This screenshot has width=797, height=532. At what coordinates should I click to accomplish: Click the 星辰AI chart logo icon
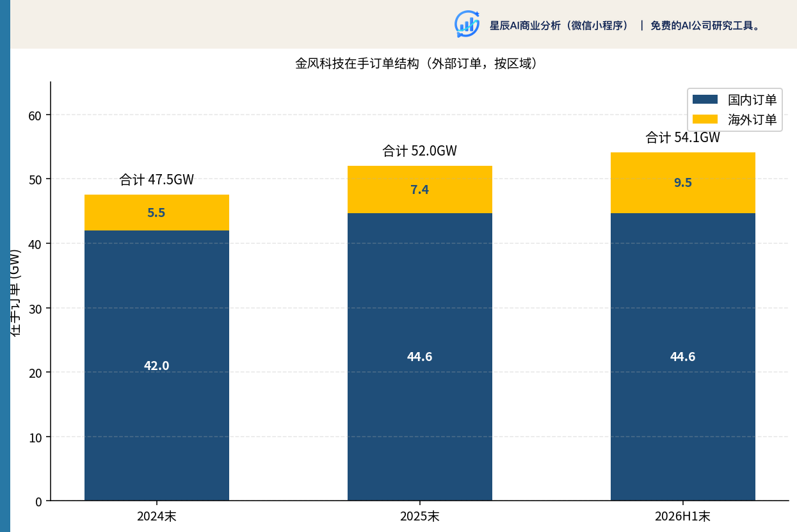tap(467, 24)
